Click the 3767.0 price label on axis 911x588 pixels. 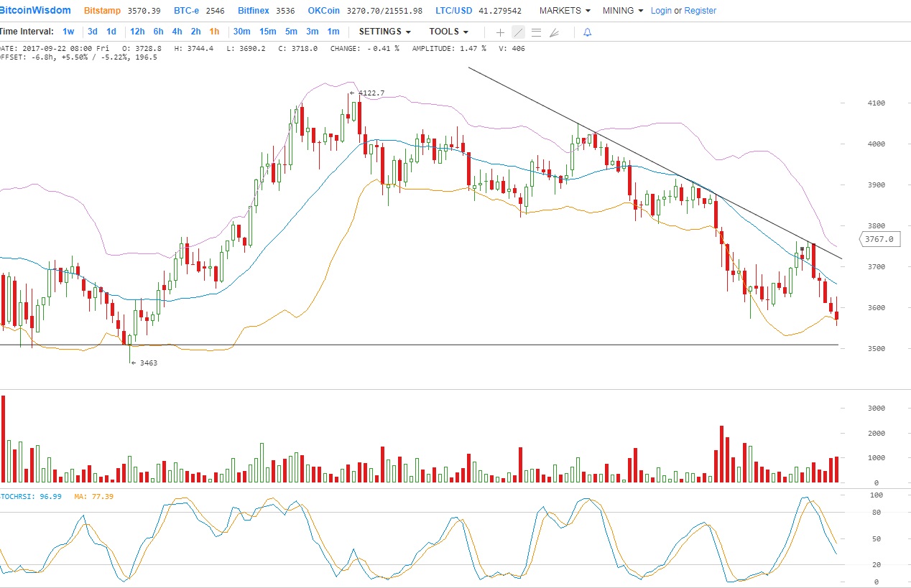coord(879,239)
